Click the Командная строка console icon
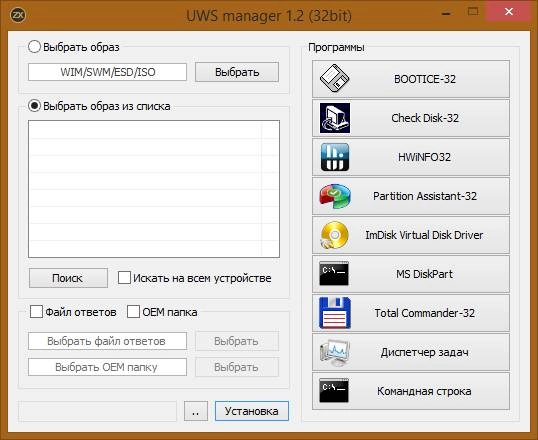 334,391
